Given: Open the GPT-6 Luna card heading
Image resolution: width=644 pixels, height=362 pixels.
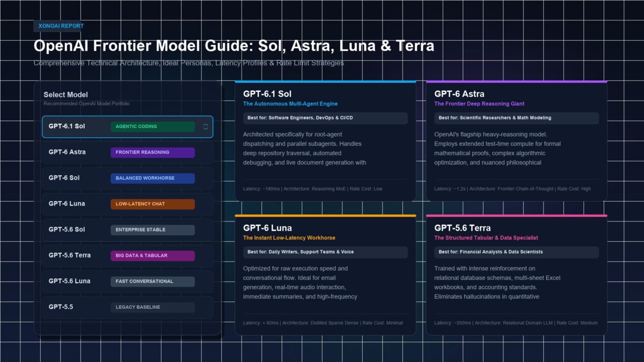Looking at the screenshot, I should (268, 228).
